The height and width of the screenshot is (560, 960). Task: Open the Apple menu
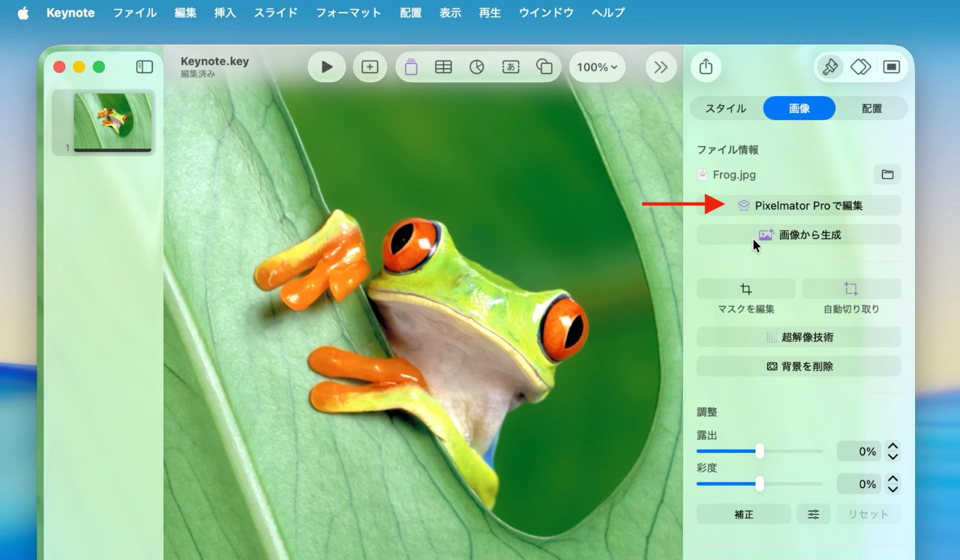pyautogui.click(x=23, y=13)
